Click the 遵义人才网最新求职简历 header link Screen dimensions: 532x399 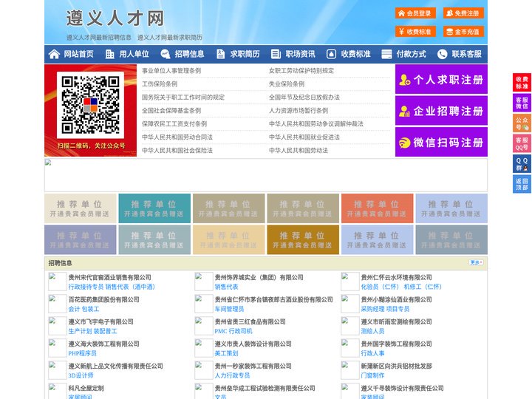pyautogui.click(x=170, y=38)
